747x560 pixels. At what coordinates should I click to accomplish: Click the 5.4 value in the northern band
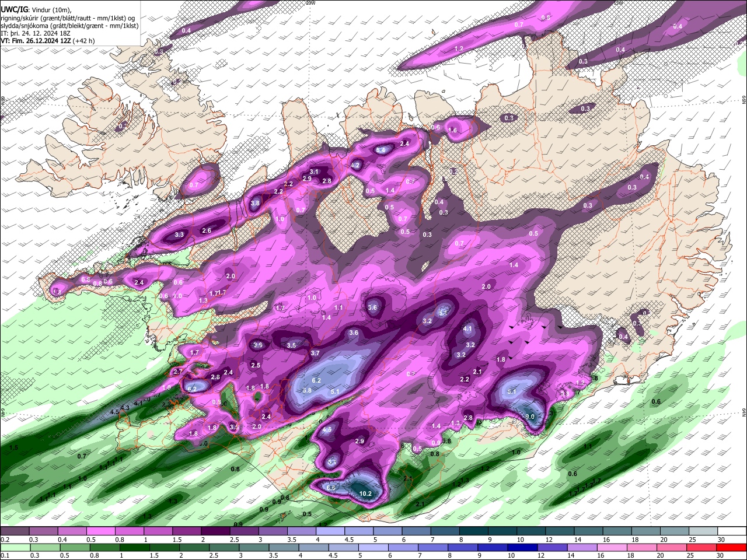click(x=381, y=150)
